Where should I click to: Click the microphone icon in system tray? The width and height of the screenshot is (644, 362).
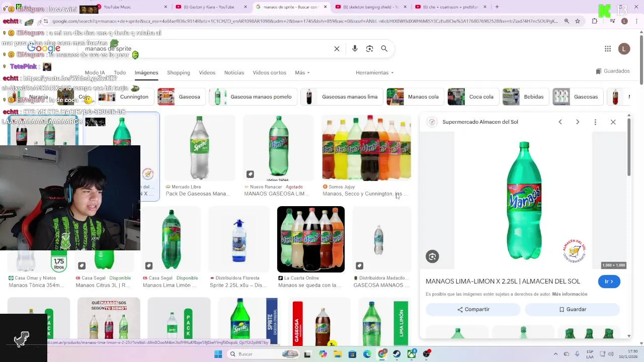[577, 354]
